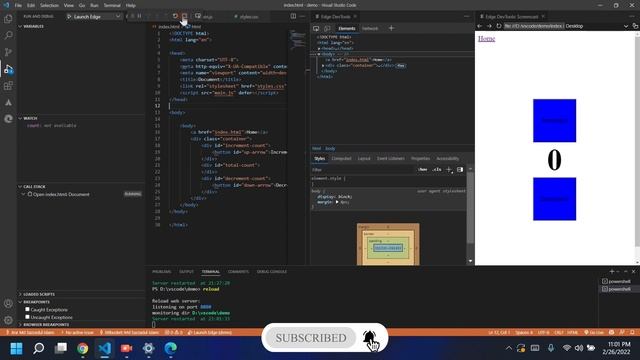Switch to the Network tab in DevTools
640x360 pixels.
coord(370,29)
